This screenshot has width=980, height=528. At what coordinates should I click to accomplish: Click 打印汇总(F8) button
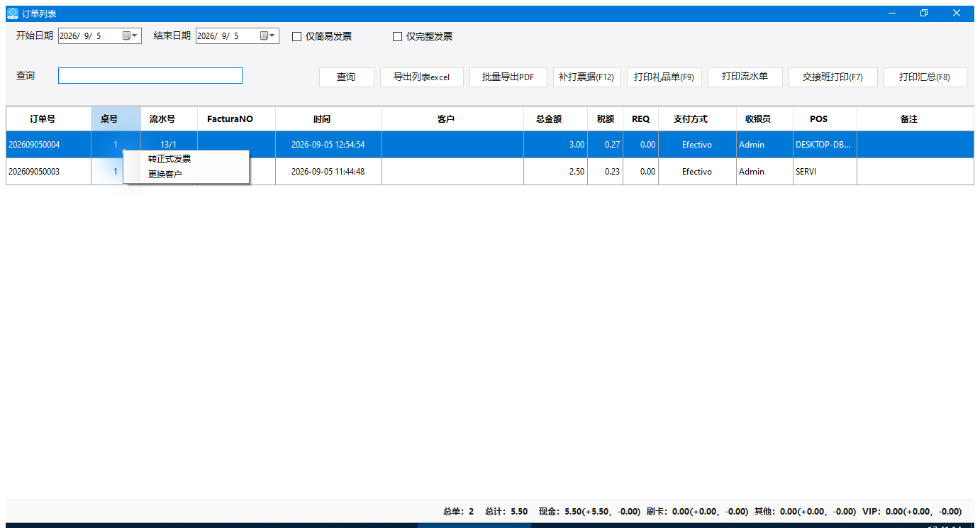[925, 77]
